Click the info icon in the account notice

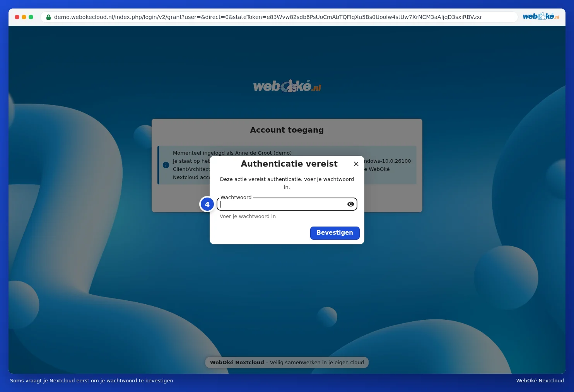tap(166, 165)
